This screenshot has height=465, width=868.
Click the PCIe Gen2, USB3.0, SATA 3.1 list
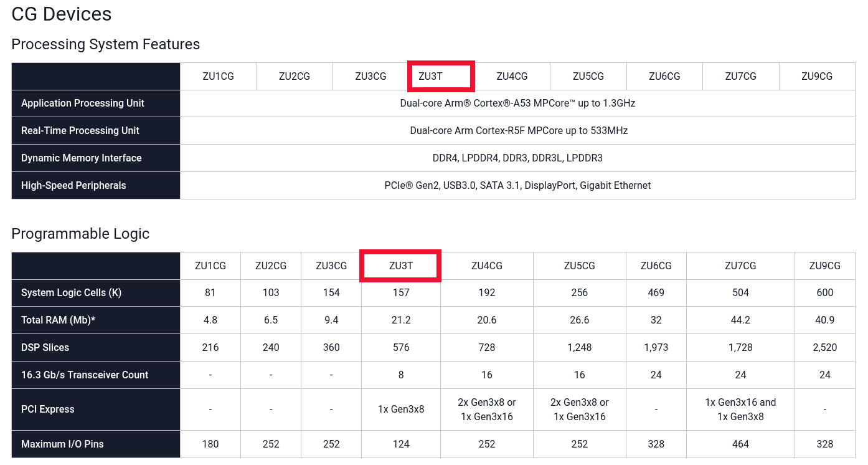517,186
